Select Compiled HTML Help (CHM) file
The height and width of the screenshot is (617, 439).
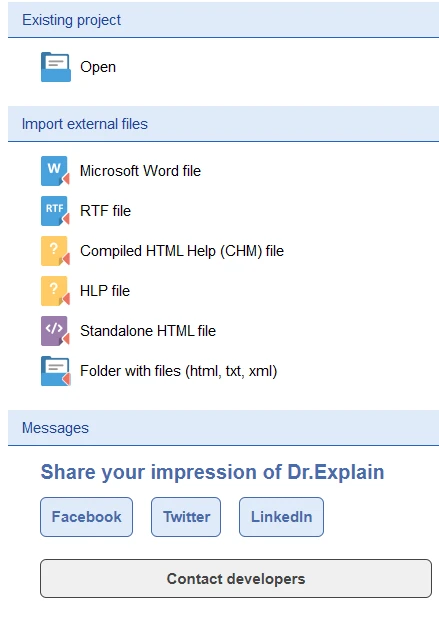[x=182, y=251]
